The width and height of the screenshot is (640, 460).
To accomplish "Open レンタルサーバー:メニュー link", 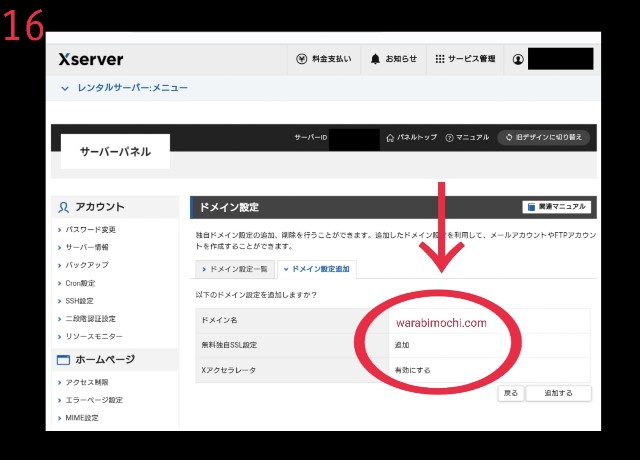I will click(133, 88).
